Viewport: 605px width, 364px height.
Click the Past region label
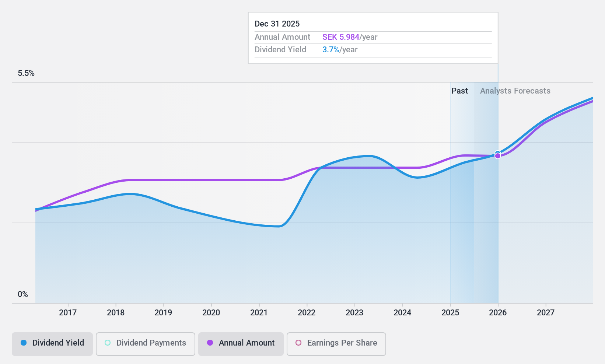point(459,91)
